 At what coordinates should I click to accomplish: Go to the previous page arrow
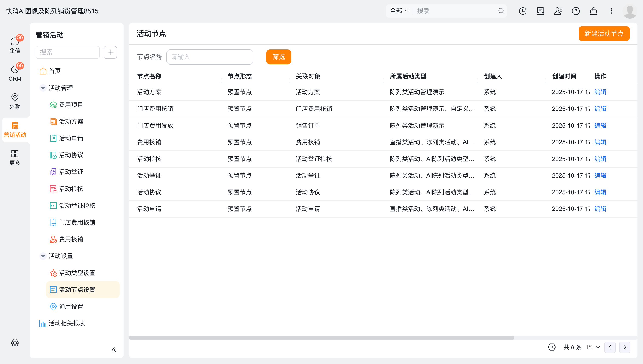click(610, 347)
